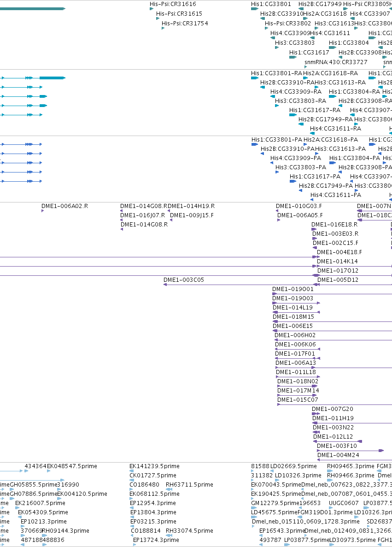Screen dimensions: 392x547
Task: Click protein His2A:CG31618-PA
Action: (331, 140)
